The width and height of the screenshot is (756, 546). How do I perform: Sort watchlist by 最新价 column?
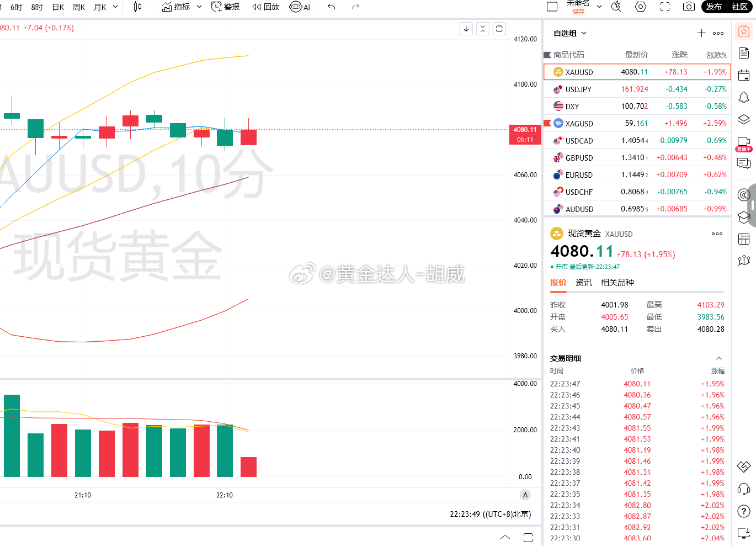[x=636, y=55]
